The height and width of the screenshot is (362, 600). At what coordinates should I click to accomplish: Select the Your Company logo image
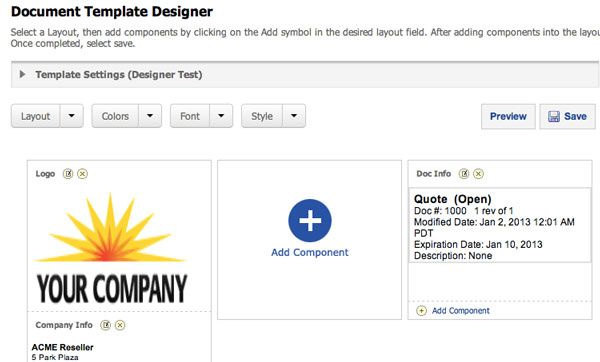point(111,248)
